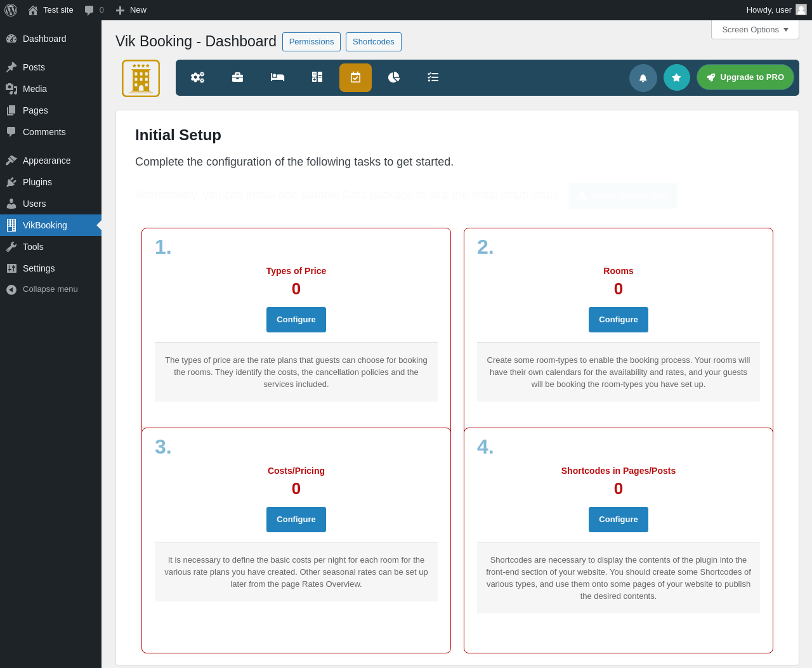Open Comments in the sidebar
The image size is (812, 668).
click(x=51, y=132)
